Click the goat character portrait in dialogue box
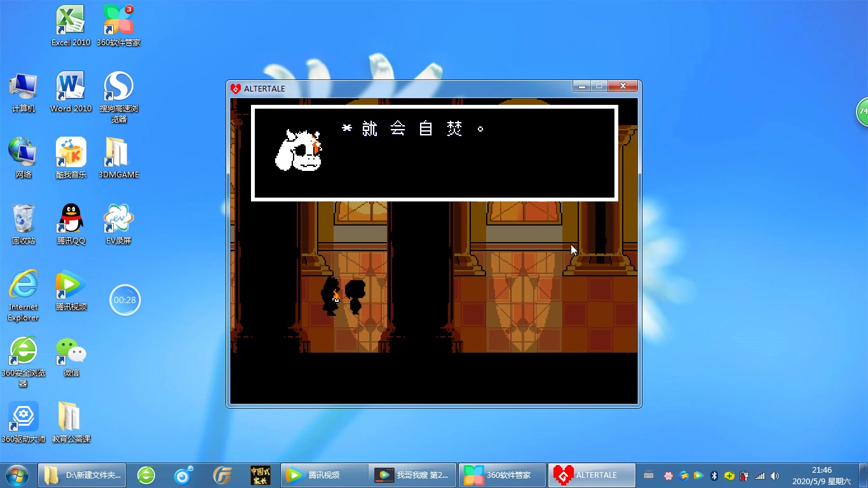868x488 pixels. tap(299, 151)
